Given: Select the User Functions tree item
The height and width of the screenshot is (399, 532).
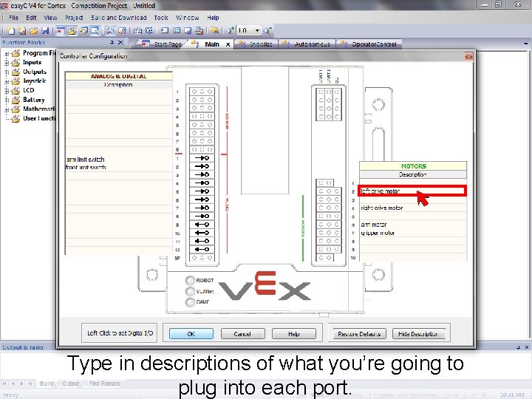Looking at the screenshot, I should (39, 118).
